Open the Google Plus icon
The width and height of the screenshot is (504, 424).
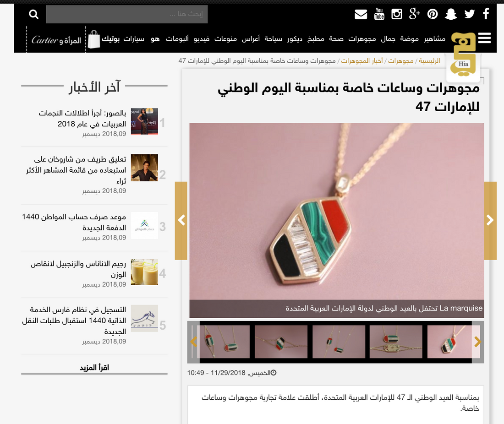415,14
